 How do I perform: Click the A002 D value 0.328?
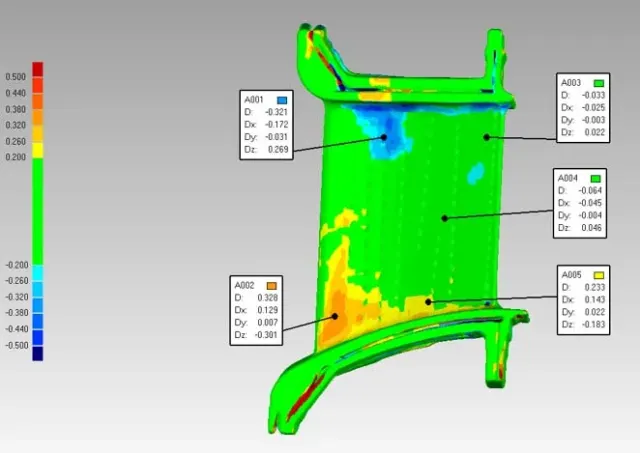click(267, 298)
